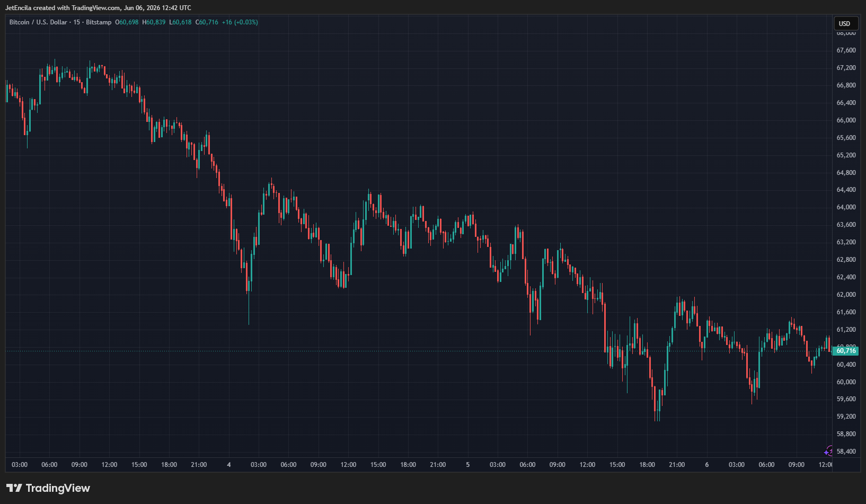Click the +16 (+0.03%) change value

pyautogui.click(x=240, y=22)
